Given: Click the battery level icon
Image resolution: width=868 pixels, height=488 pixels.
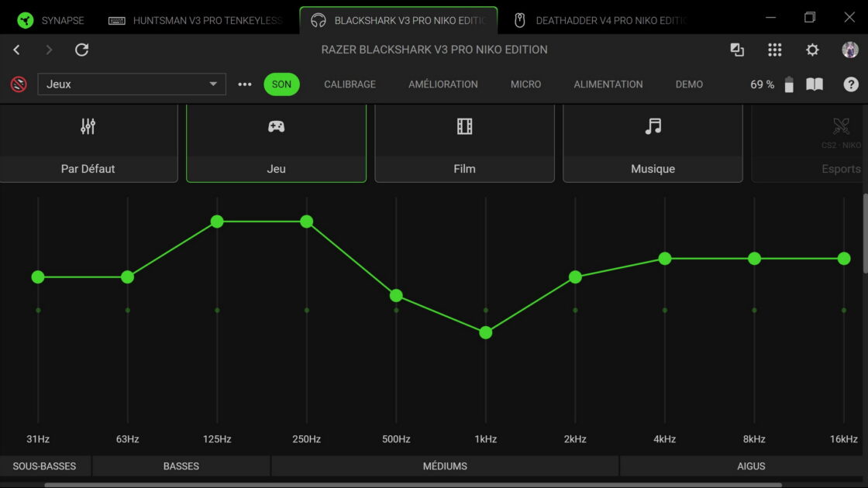Looking at the screenshot, I should (789, 84).
